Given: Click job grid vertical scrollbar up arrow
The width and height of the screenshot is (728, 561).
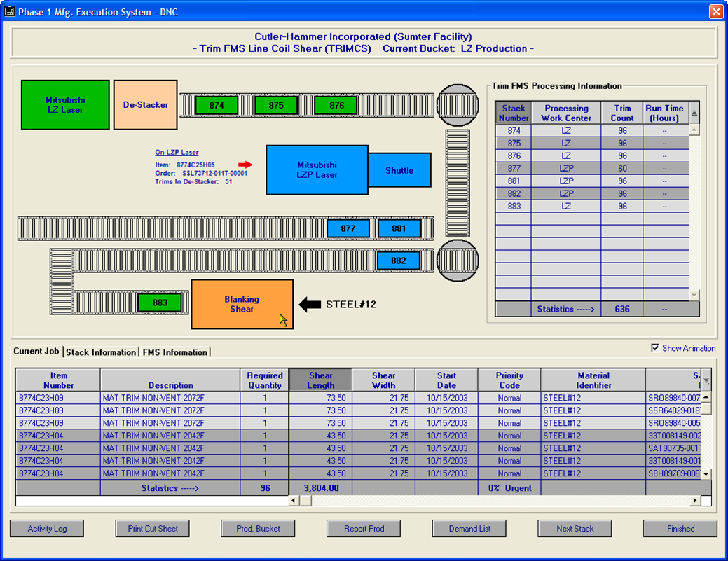Looking at the screenshot, I should [x=706, y=397].
